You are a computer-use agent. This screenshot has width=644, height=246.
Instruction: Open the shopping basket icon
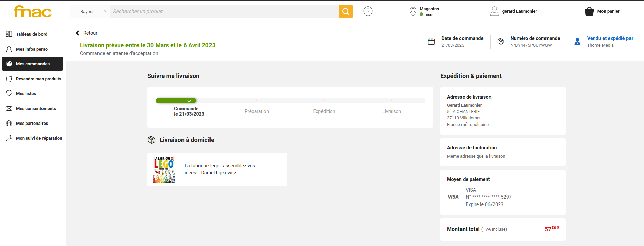[589, 11]
